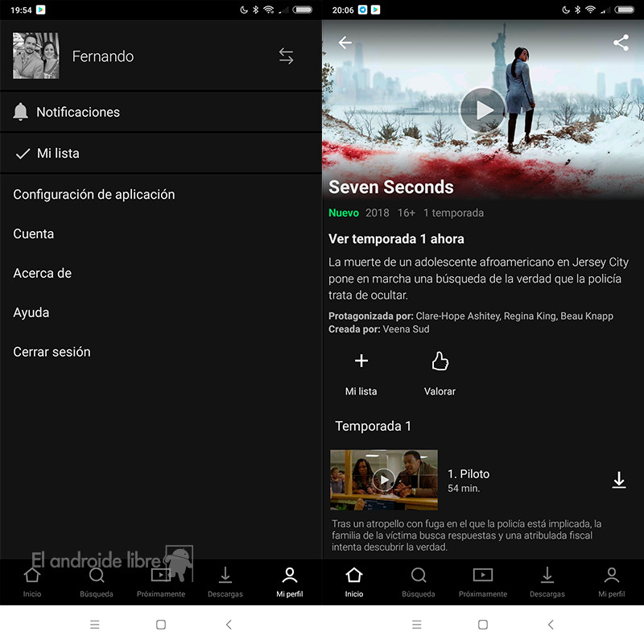
Task: Download the Piloto episode
Action: [619, 480]
